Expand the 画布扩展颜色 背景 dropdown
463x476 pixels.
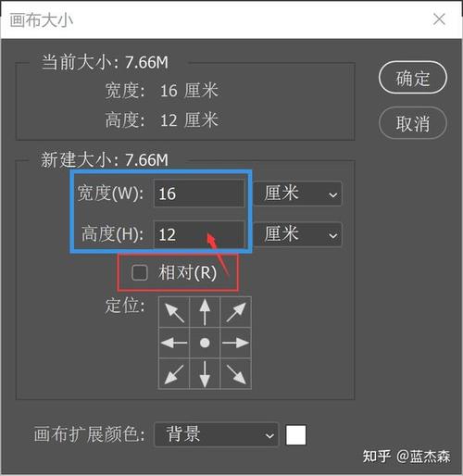click(x=216, y=434)
